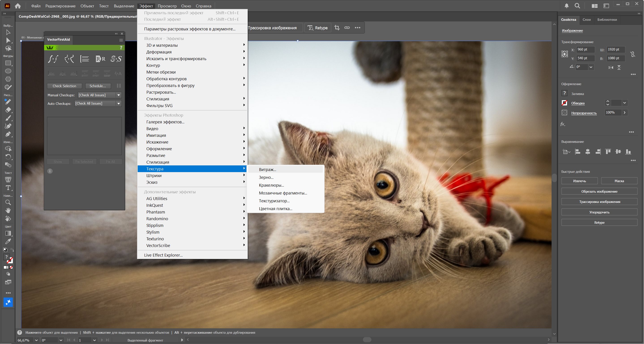
Task: Select the Hand tool
Action: click(8, 210)
